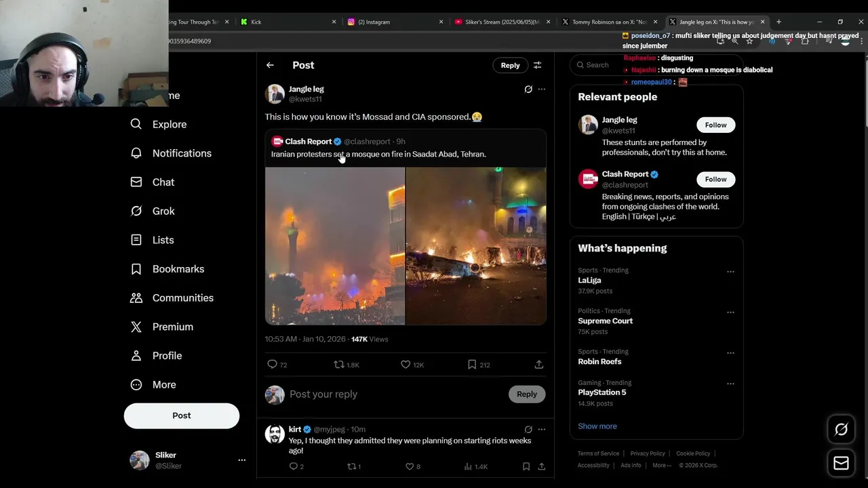Open reply sorting filter icon
Viewport: 868px width, 488px height.
click(x=537, y=65)
